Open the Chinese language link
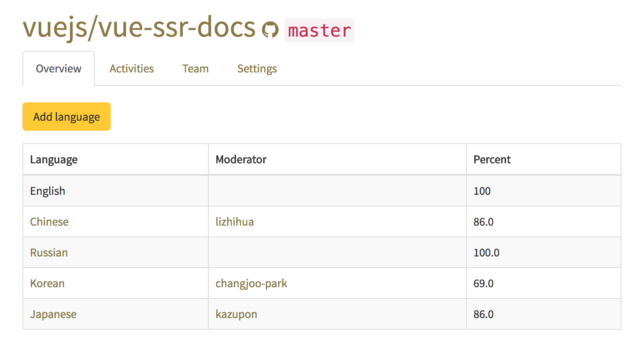 click(x=49, y=222)
